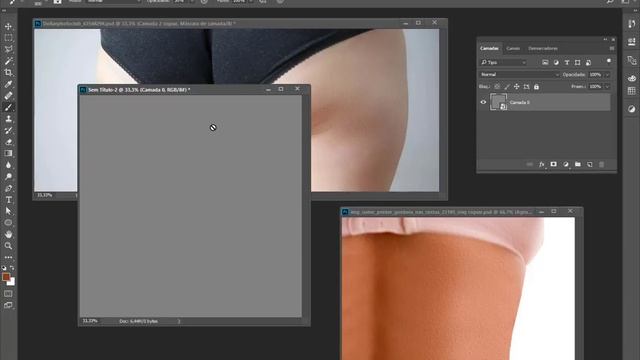Open the layer Opacidade slider dropdown
Screen dimensions: 640x360
(607, 75)
